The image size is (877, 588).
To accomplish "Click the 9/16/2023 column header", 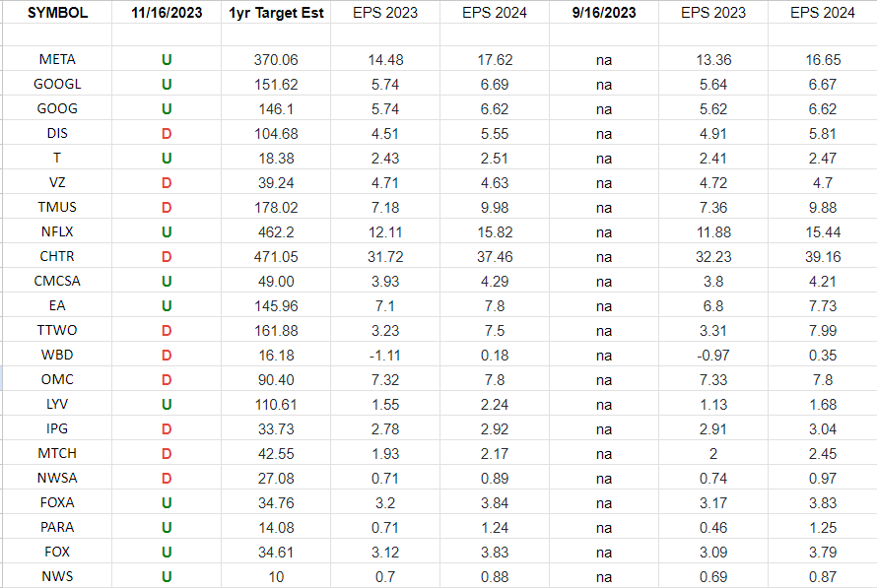I will (604, 12).
